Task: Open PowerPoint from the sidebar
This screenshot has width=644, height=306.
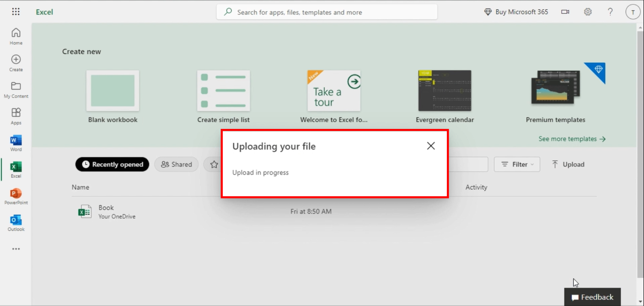Action: [x=16, y=196]
